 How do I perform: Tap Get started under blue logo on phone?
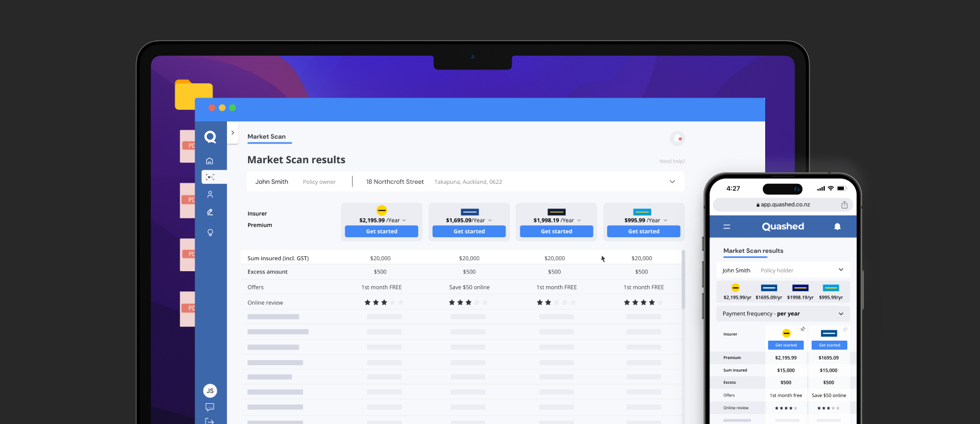point(829,345)
